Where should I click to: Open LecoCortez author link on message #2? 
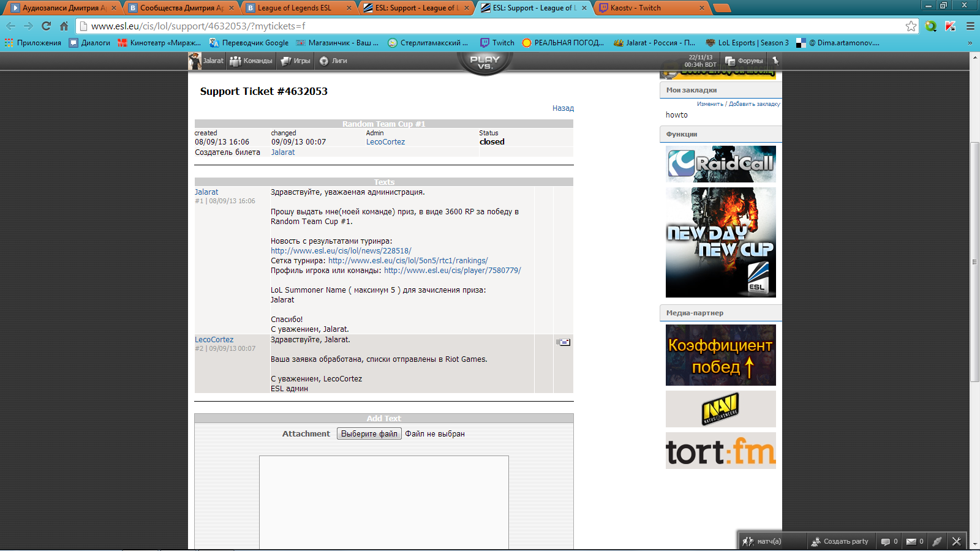(214, 340)
